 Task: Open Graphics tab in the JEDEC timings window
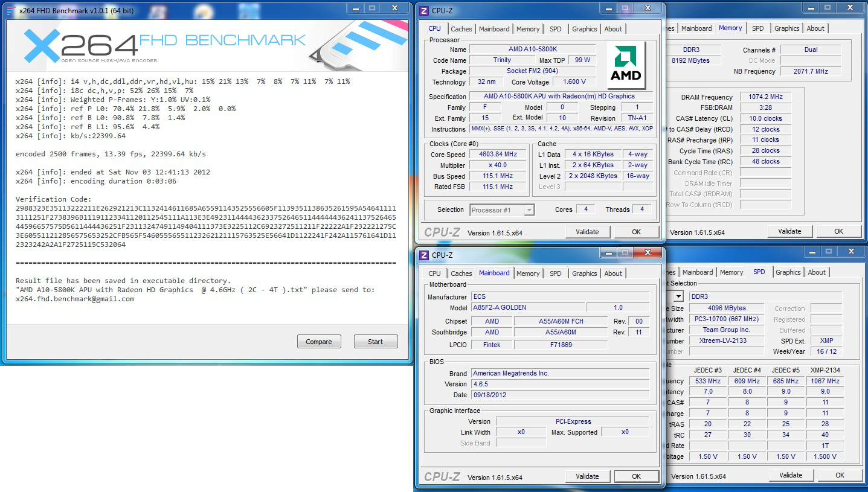(788, 272)
